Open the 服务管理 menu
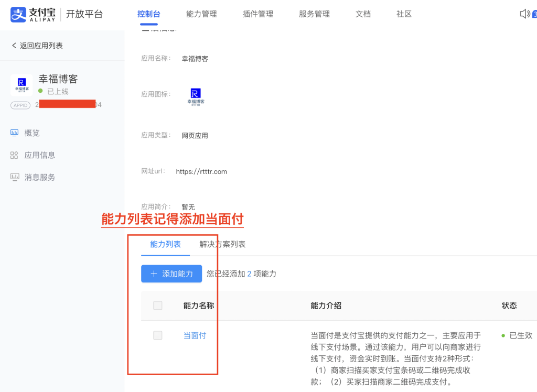The image size is (537, 392). click(x=314, y=14)
